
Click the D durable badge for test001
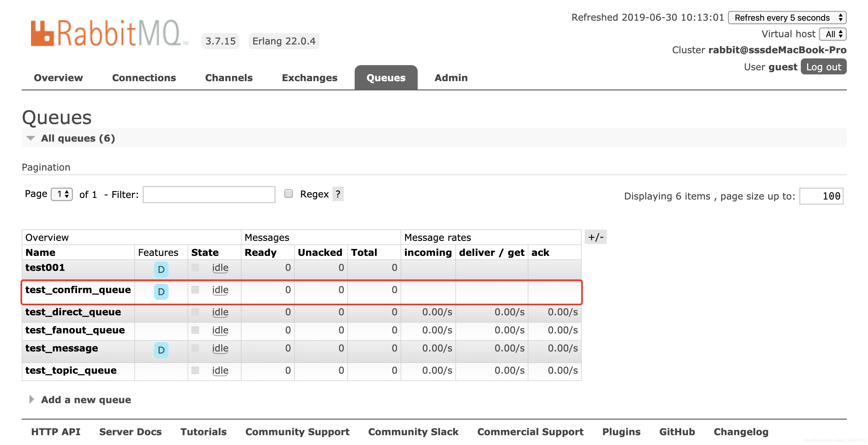click(x=161, y=269)
